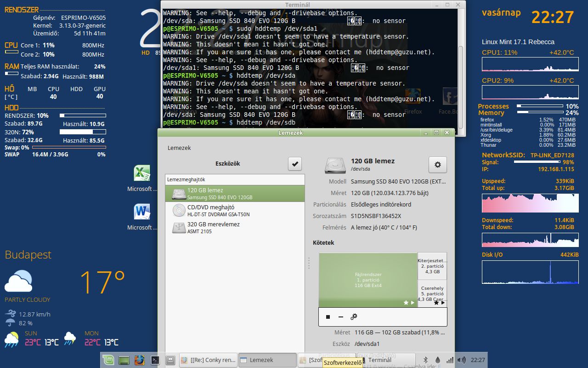Select the 320 GB merevlemez ASMT drive

(235, 228)
